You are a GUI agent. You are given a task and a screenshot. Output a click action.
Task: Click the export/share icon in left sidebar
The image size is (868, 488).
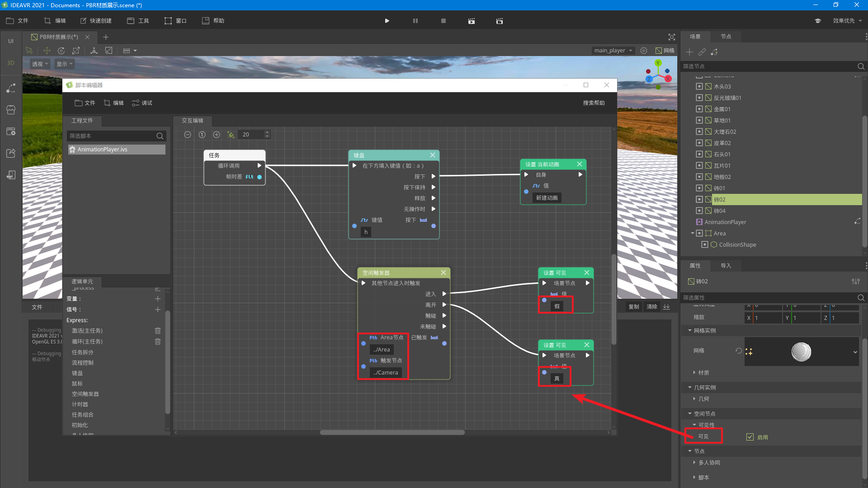pos(11,153)
